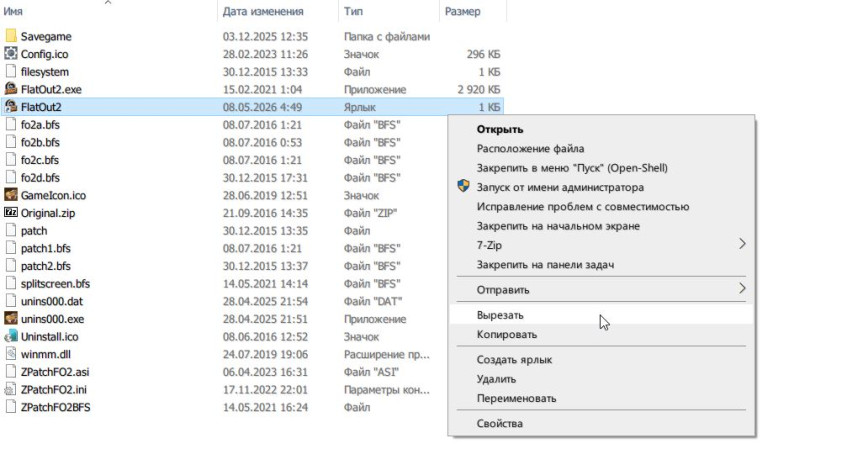Click the Файл "DAT" type cell
847x449 pixels.
[373, 301]
